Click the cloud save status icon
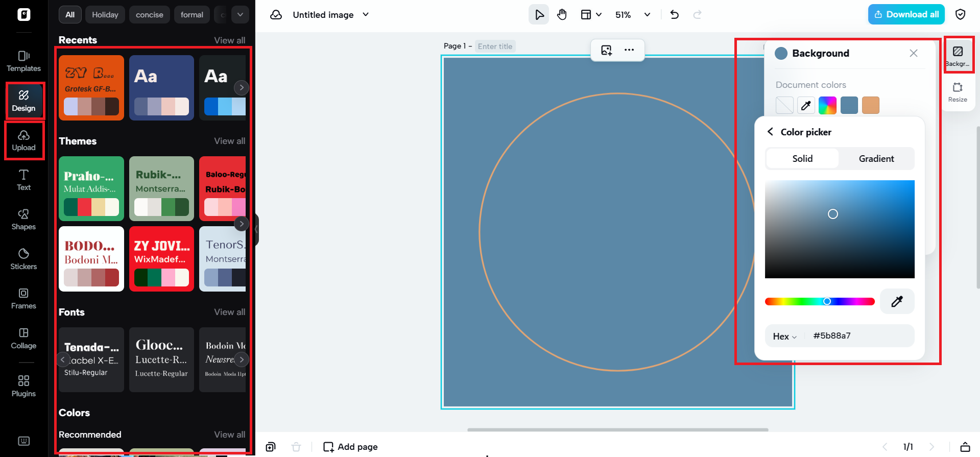The height and width of the screenshot is (457, 980). (x=276, y=15)
